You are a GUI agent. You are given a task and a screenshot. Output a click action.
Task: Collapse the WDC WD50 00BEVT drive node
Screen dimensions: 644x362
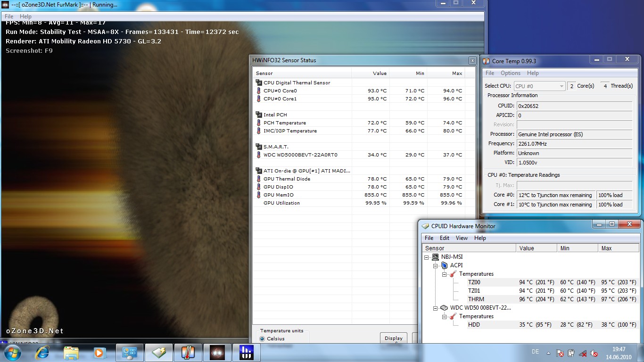(436, 308)
